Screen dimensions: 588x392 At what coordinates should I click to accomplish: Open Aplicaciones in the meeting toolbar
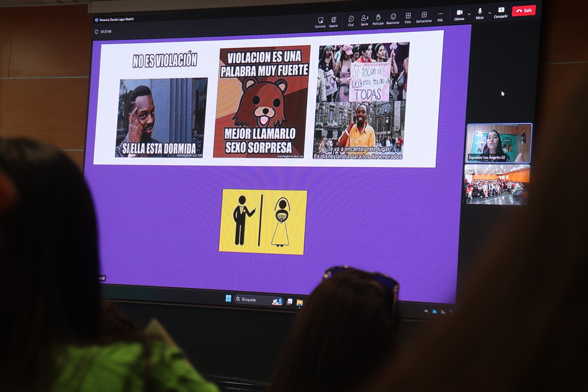424,17
